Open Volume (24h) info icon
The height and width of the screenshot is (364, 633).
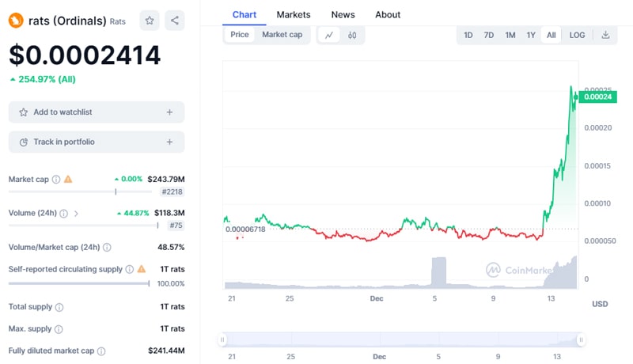click(64, 214)
